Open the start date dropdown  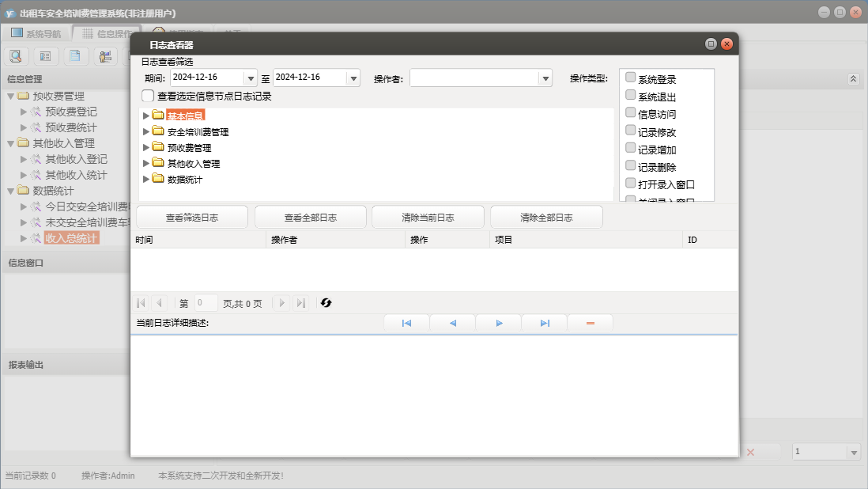click(x=251, y=78)
